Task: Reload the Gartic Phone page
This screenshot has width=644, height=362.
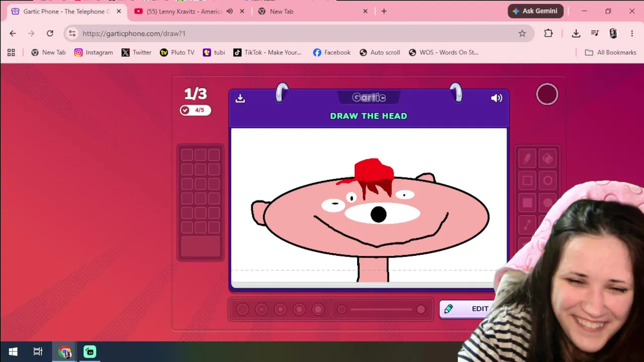Action: 50,33
